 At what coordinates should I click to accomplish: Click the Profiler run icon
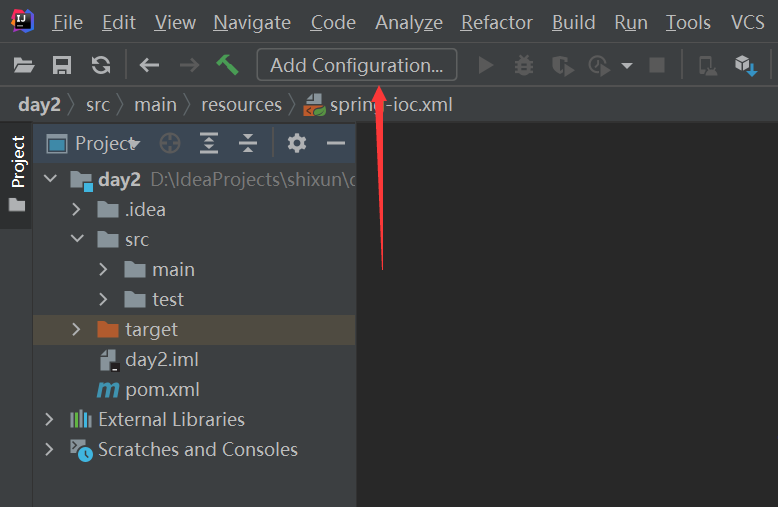(599, 65)
